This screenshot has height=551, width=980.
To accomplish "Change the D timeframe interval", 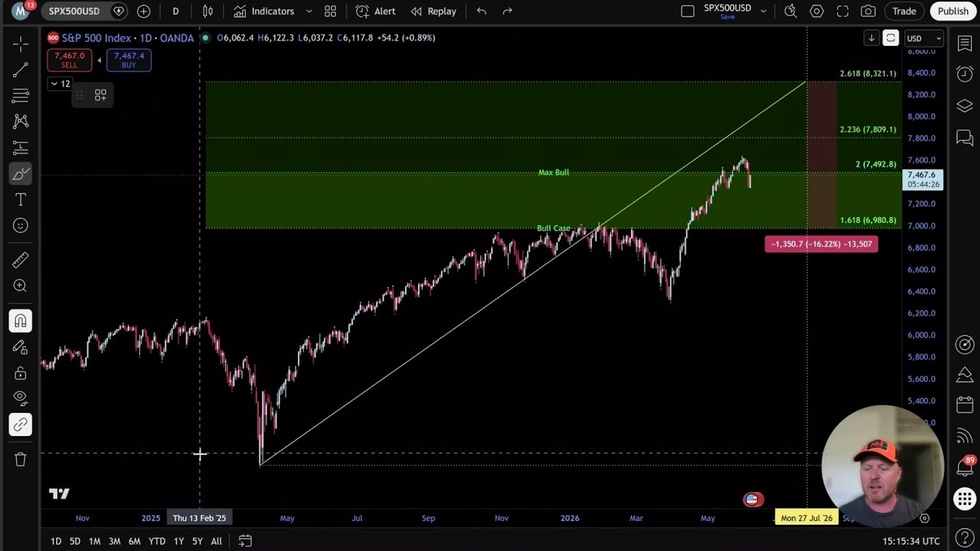I will [175, 11].
